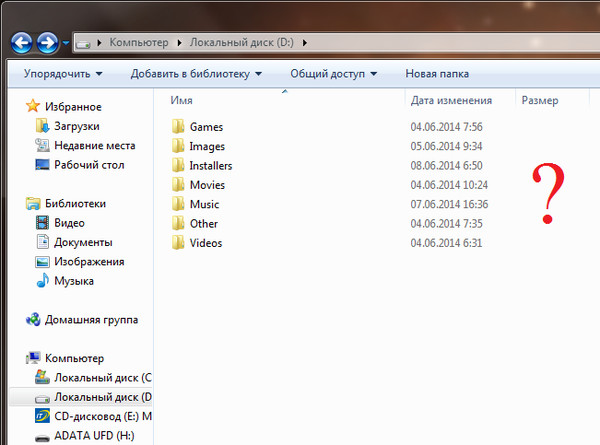Create folder with Новая папка button
The height and width of the screenshot is (445, 600).
[437, 73]
